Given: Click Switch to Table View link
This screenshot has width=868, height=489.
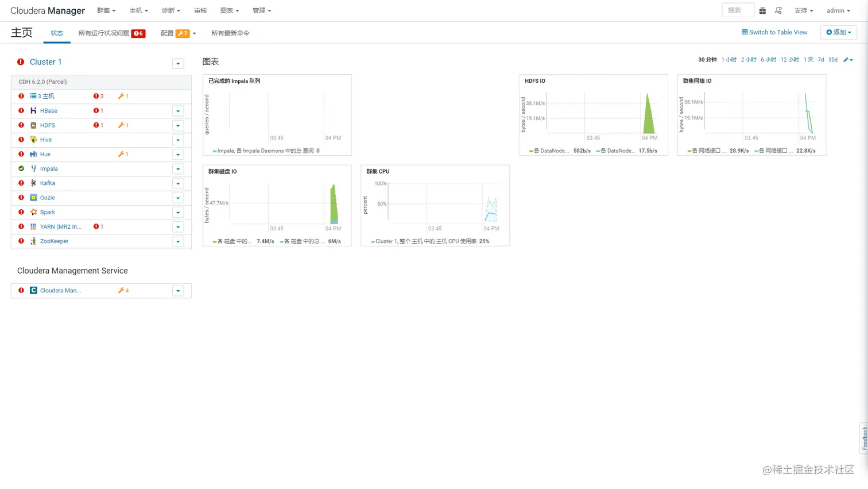Looking at the screenshot, I should tap(774, 32).
